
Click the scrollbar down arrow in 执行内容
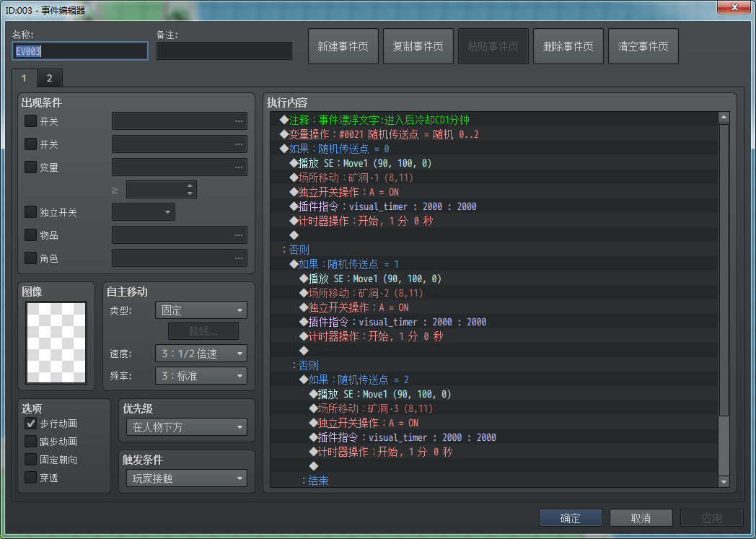pos(724,481)
